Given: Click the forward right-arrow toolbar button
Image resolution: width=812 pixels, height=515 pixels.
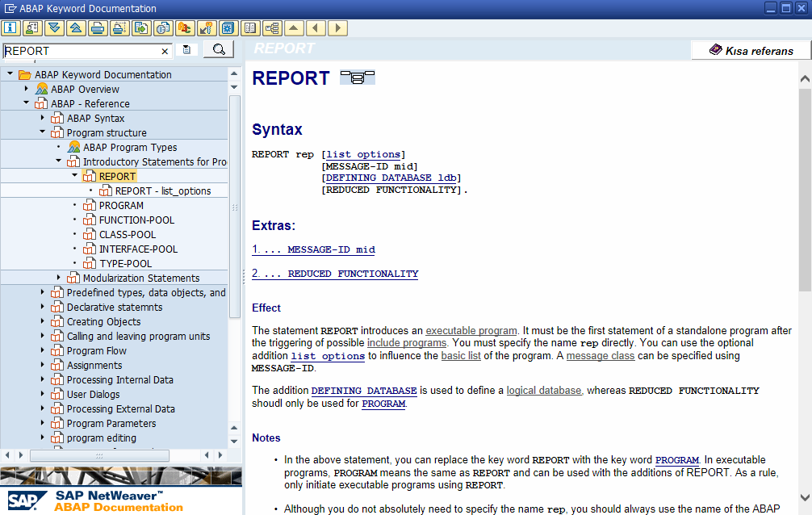Looking at the screenshot, I should (x=337, y=28).
